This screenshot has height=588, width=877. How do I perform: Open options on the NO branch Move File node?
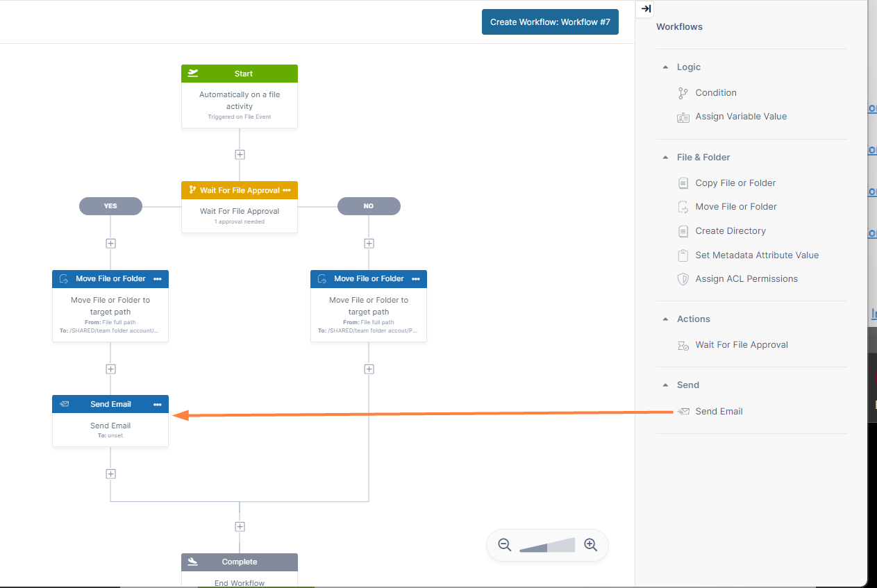[416, 279]
